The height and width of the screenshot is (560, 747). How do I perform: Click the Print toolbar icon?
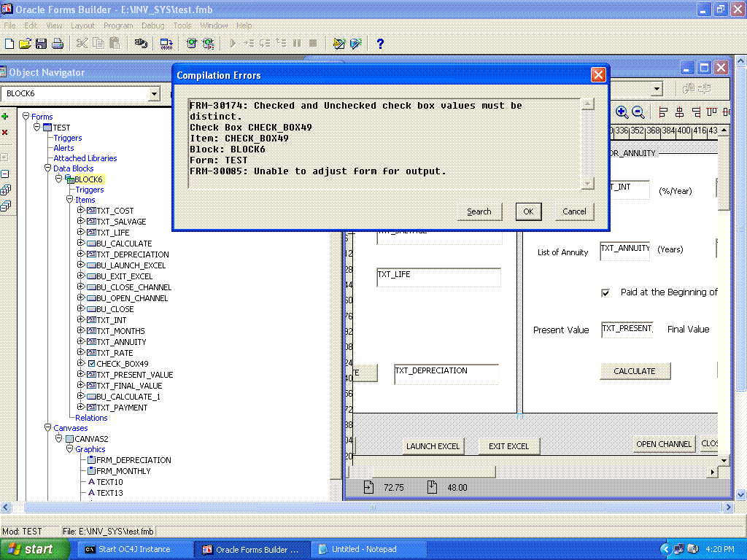click(x=58, y=44)
